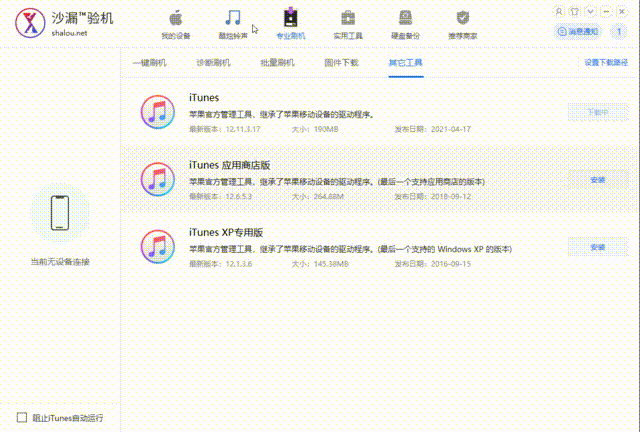This screenshot has width=640, height=432.
Task: Open 设置下载路径 link
Action: [606, 62]
